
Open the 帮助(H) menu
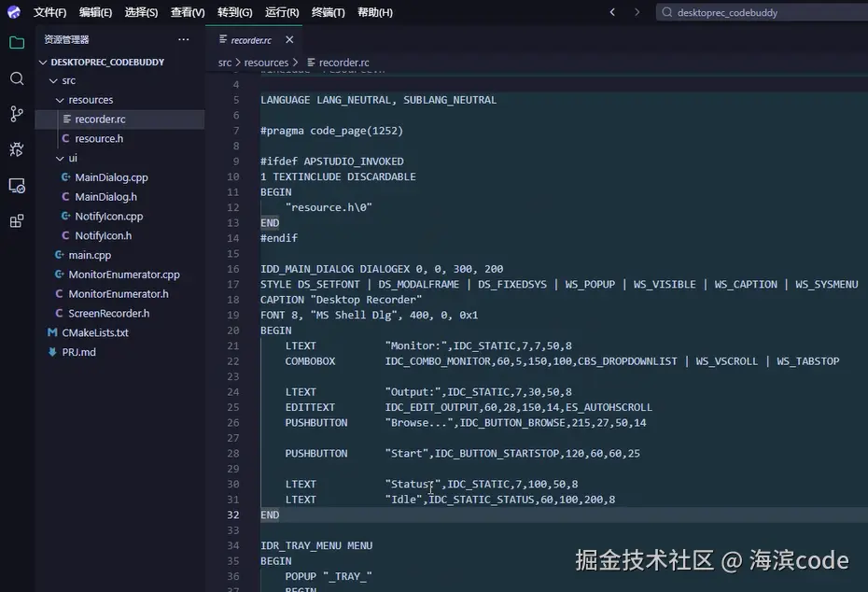pos(375,12)
